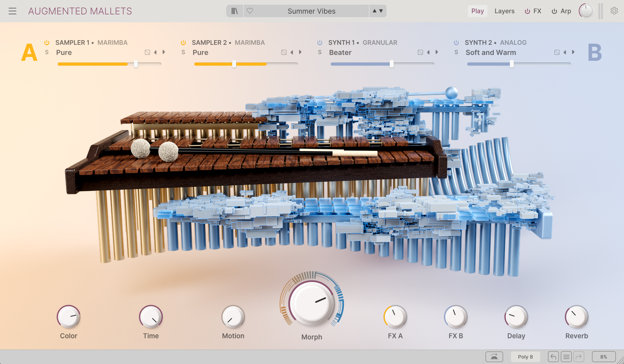The width and height of the screenshot is (624, 364).
Task: Favorite the Summer Vibes preset with heart icon
Action: tap(250, 11)
